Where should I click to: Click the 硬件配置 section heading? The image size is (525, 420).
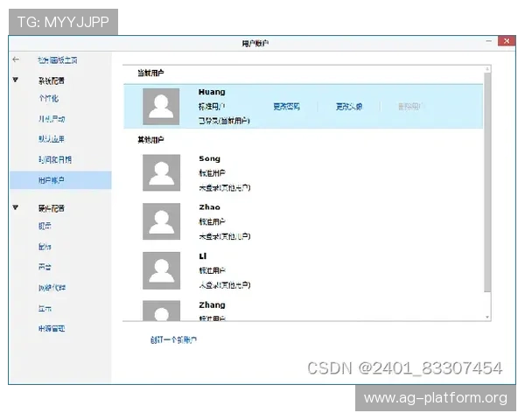(x=52, y=208)
